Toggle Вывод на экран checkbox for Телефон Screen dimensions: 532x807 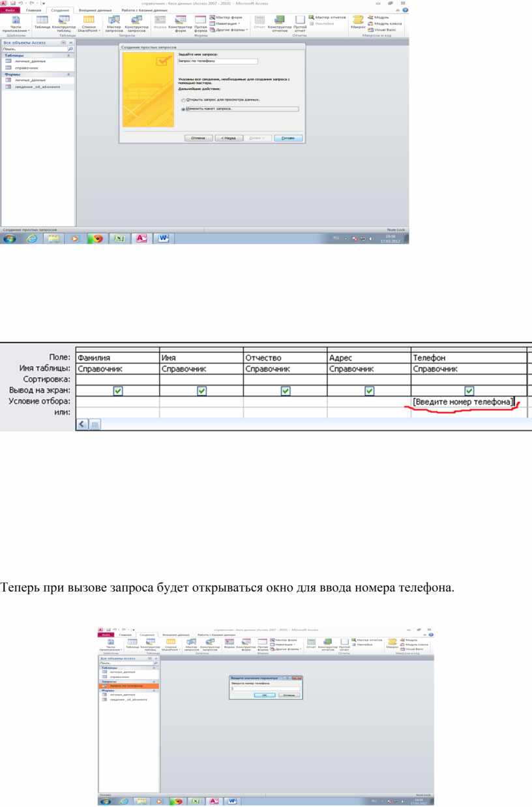[469, 391]
